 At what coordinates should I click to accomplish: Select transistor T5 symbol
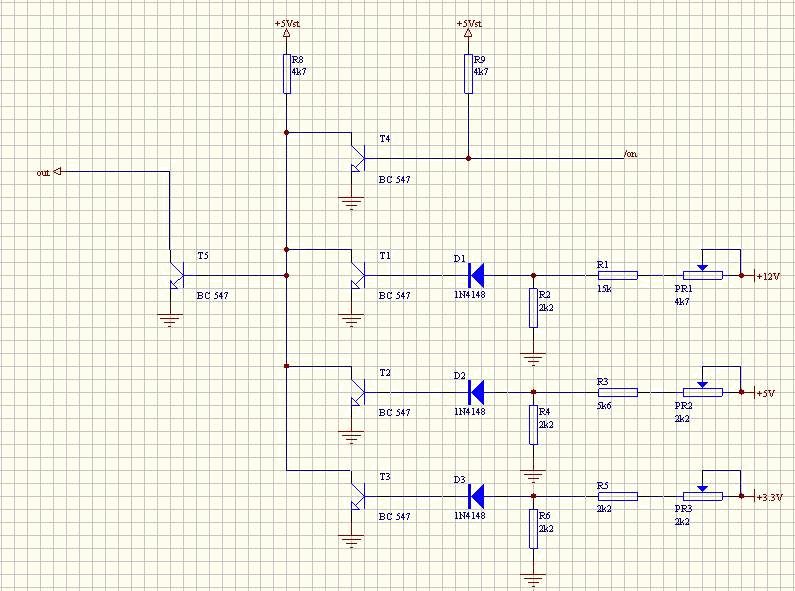176,276
